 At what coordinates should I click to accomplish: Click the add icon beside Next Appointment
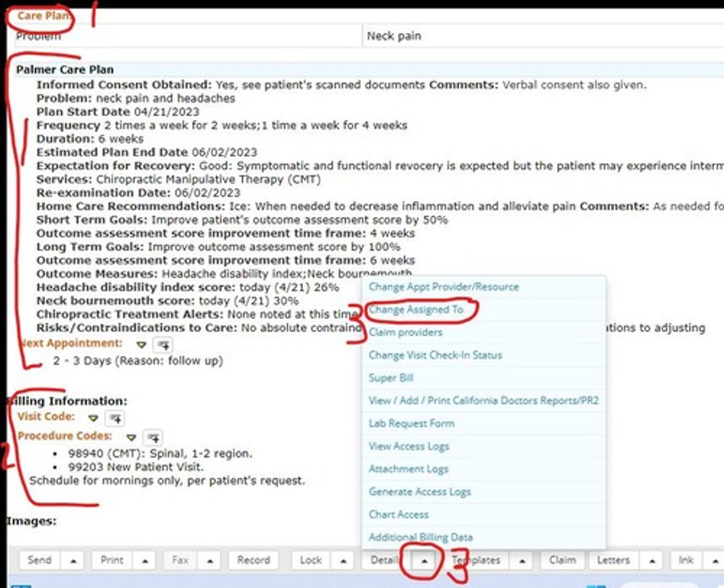[163, 345]
